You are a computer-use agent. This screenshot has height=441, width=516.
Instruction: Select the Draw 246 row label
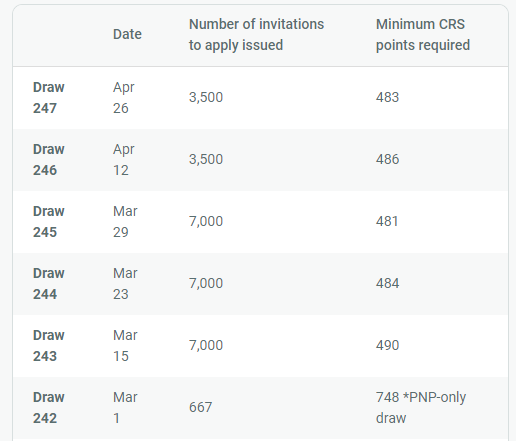[49, 160]
